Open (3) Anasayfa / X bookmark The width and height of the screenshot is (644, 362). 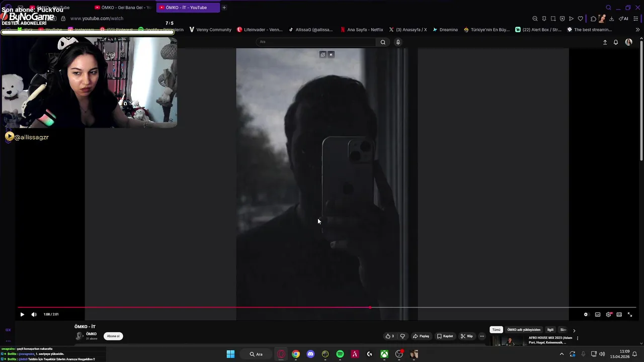(408, 30)
